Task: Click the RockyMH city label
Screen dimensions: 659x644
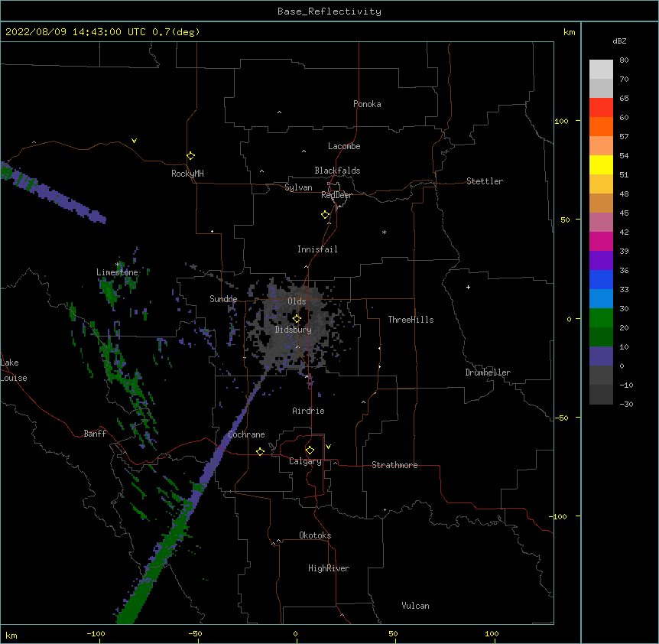Action: 187,174
